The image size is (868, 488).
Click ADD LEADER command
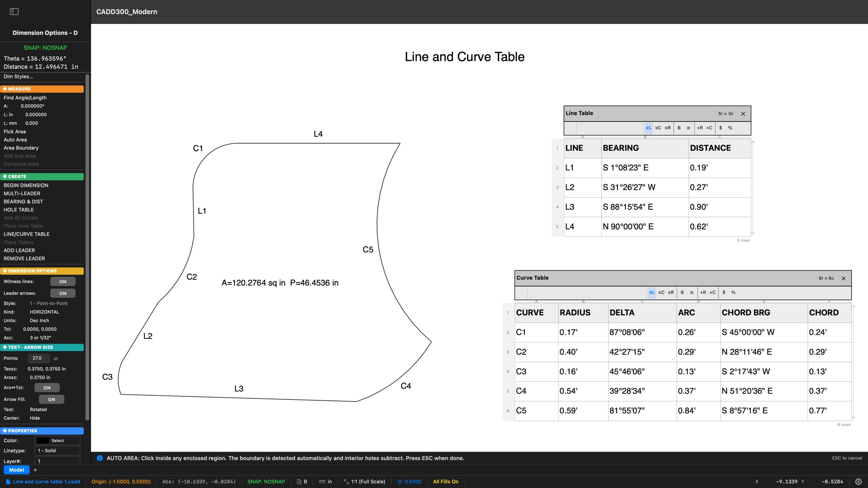19,251
